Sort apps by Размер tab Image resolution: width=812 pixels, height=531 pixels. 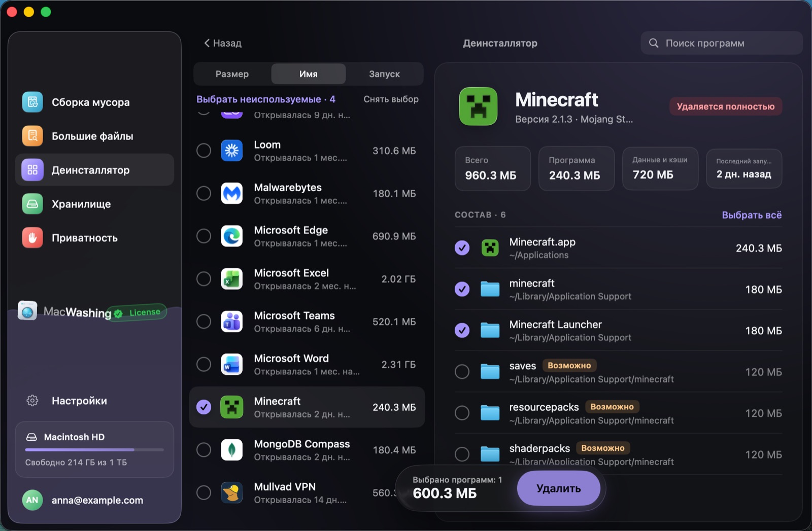(232, 74)
